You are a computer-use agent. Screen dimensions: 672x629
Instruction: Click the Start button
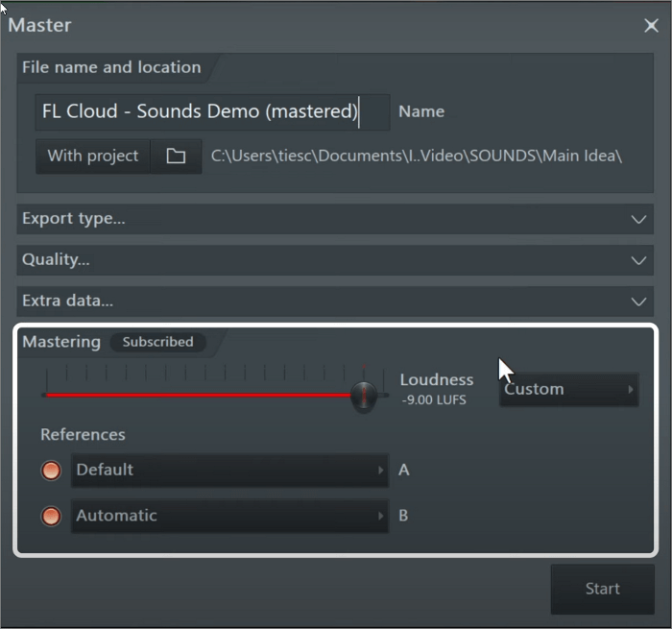click(x=603, y=589)
